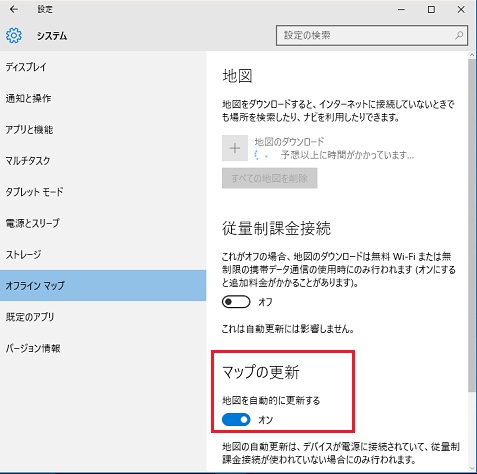Viewport: 477px width, 474px height.
Task: Focus the 設定の検索 search field
Action: click(x=372, y=35)
